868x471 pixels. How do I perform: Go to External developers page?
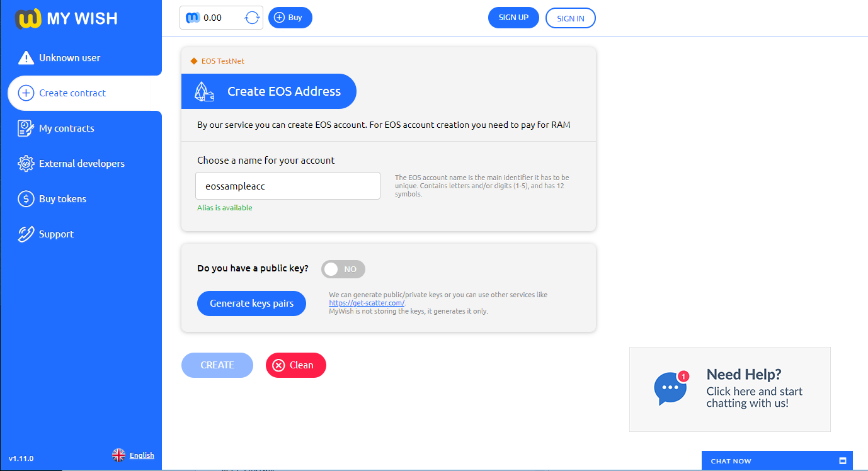coord(81,164)
